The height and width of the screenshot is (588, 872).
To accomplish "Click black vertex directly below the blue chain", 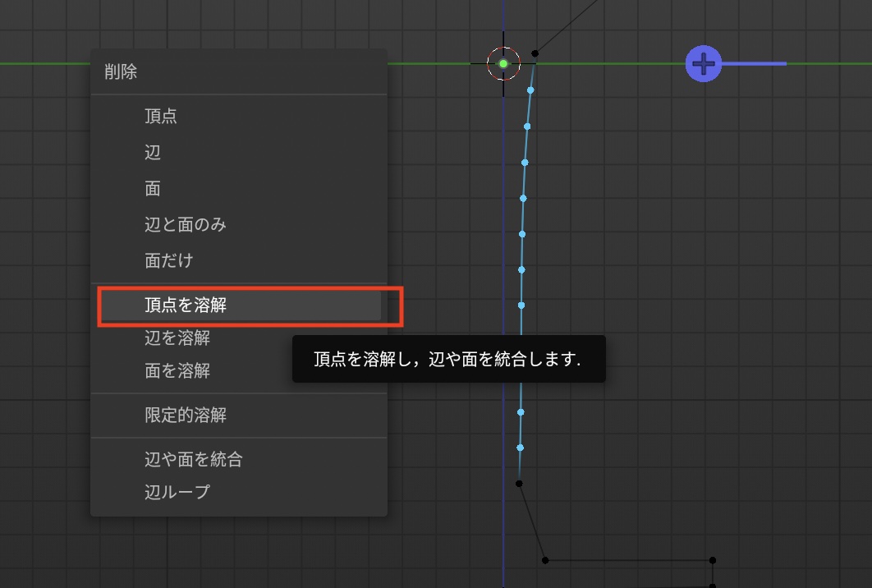I will pos(519,484).
